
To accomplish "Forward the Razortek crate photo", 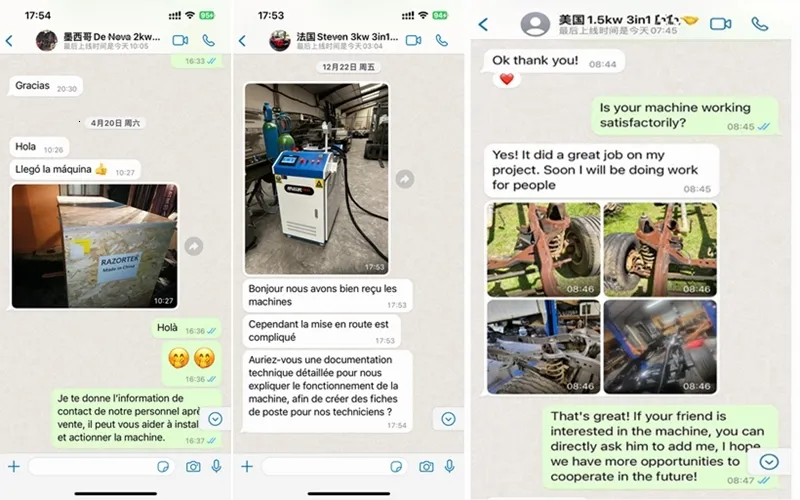I will [x=194, y=246].
